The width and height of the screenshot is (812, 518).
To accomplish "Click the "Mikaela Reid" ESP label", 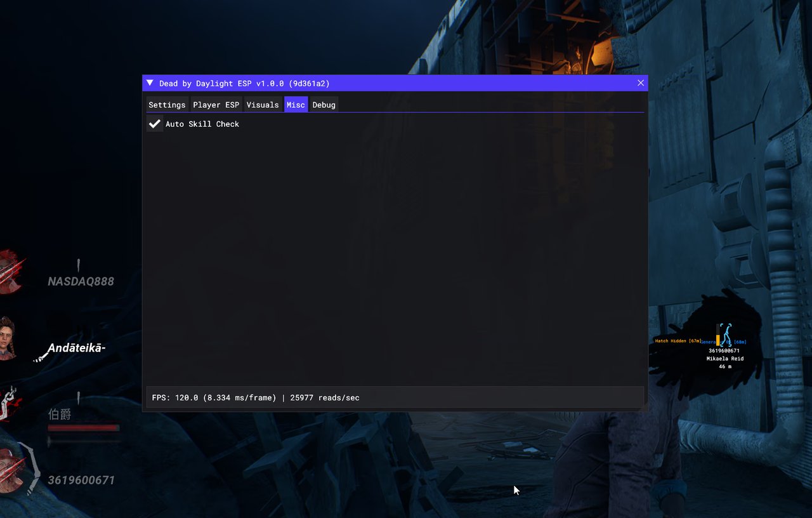I will (x=724, y=359).
